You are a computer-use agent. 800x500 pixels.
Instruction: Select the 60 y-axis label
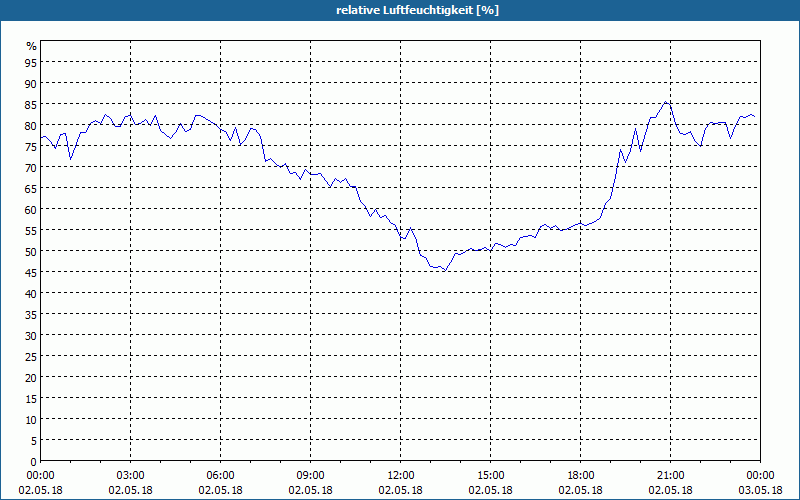[31, 209]
